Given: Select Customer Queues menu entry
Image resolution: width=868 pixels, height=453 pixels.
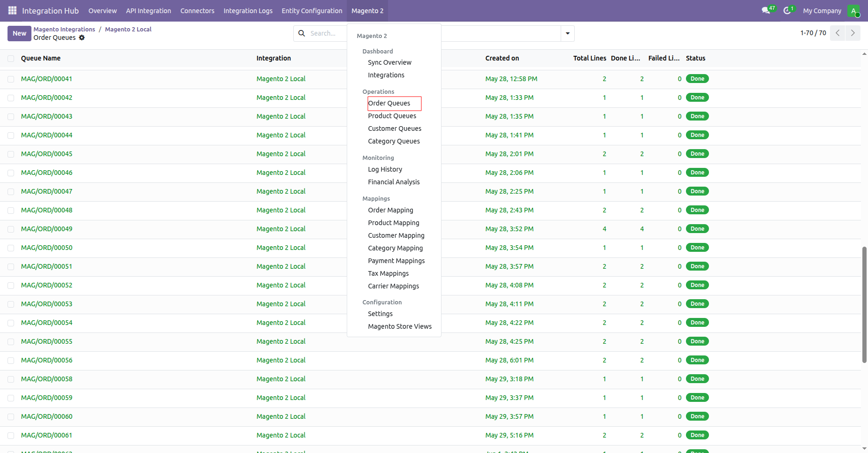Looking at the screenshot, I should coord(395,128).
